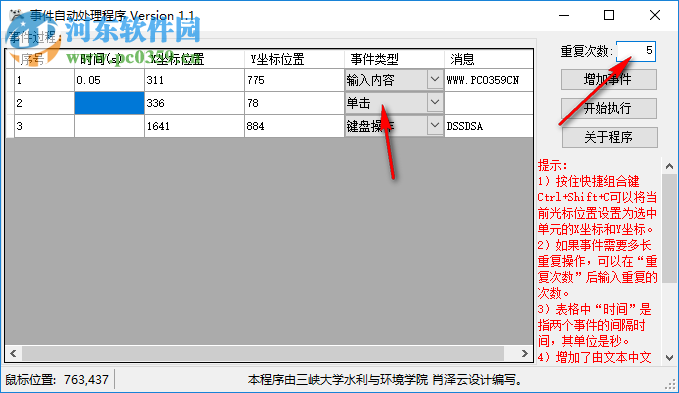
Task: Open row 3 键盘操作 event type dropdown
Action: coord(434,126)
